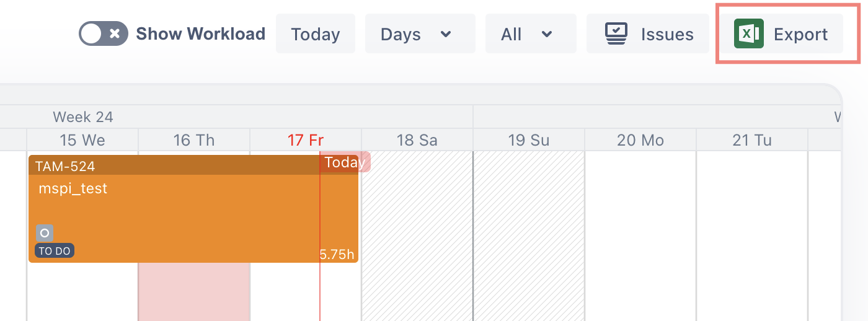
Task: Open the Issues panel
Action: [648, 33]
